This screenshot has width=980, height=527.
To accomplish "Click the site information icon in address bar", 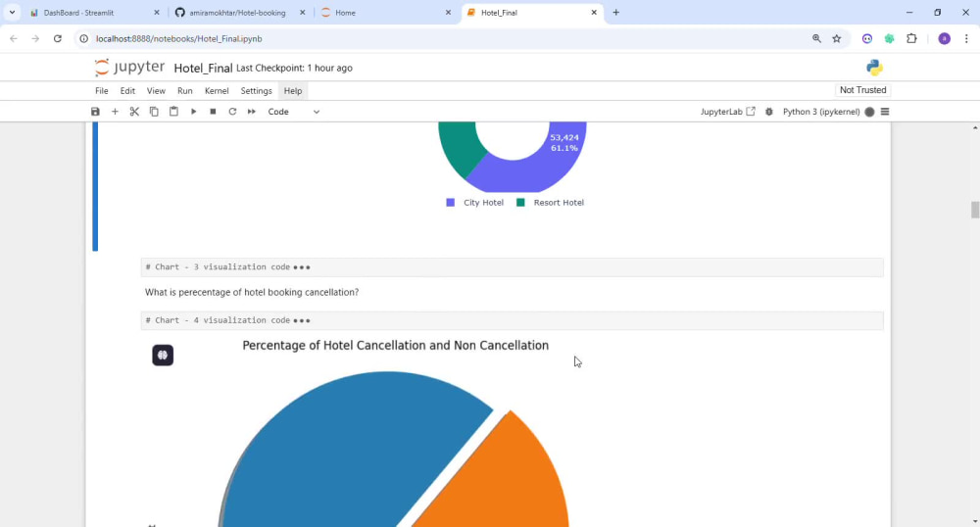I will coord(83,39).
